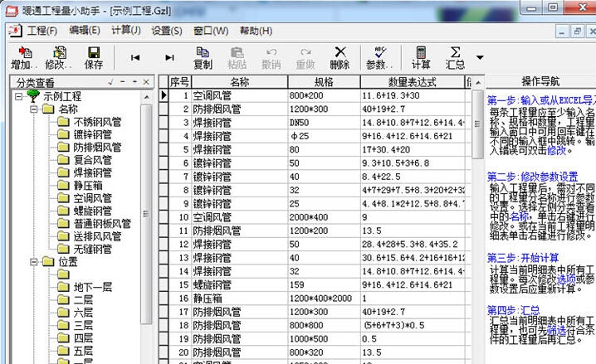Click the cell 2000*400
596x364 pixels.
[x=324, y=217]
